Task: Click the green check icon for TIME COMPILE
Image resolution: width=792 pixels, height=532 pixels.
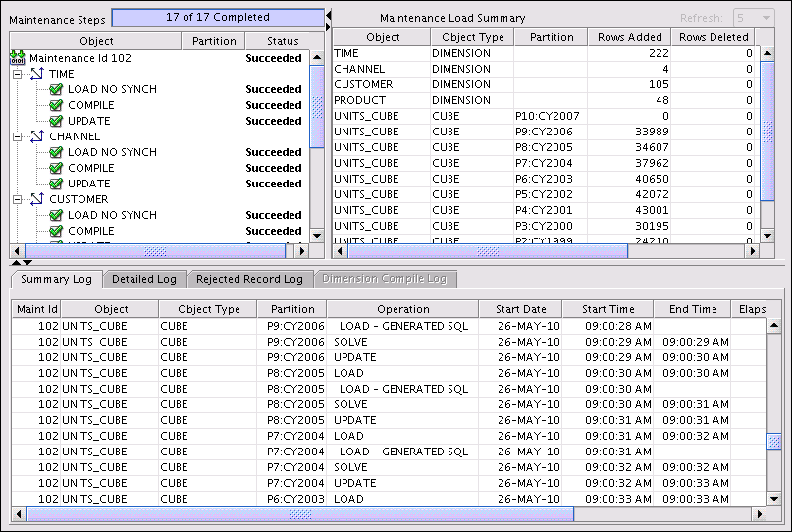Action: click(56, 105)
